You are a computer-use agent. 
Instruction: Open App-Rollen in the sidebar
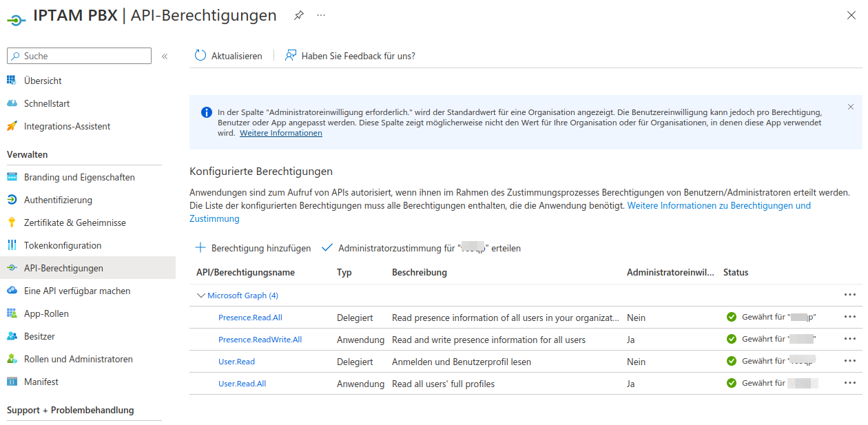(x=46, y=313)
